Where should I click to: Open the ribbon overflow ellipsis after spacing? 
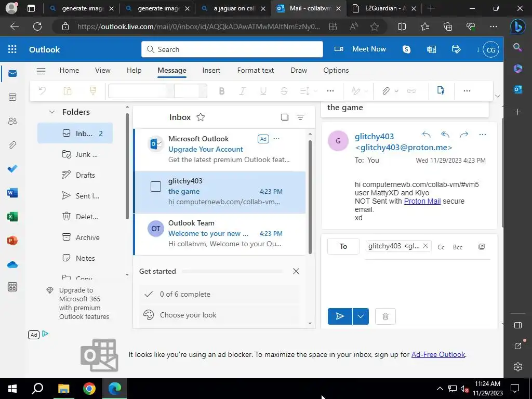tap(330, 91)
